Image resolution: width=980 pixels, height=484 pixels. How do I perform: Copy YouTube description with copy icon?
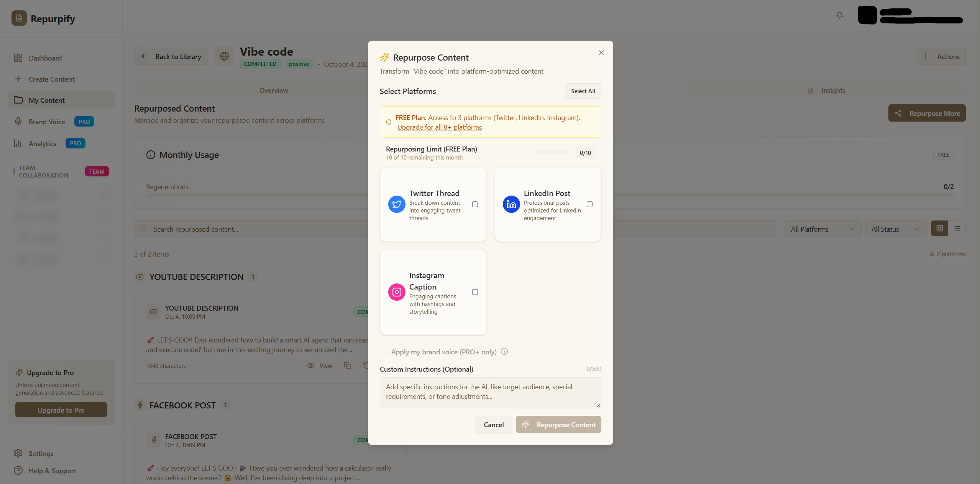[348, 365]
